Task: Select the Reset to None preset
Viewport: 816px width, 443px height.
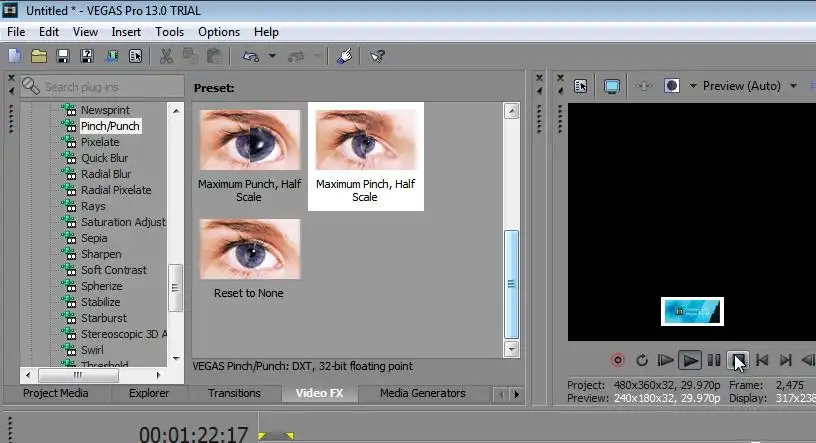Action: (249, 259)
